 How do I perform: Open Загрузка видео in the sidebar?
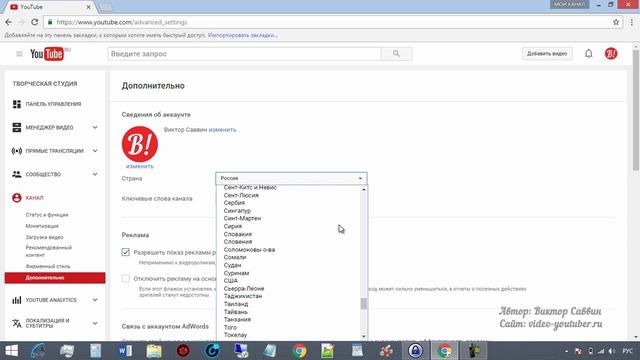[44, 237]
